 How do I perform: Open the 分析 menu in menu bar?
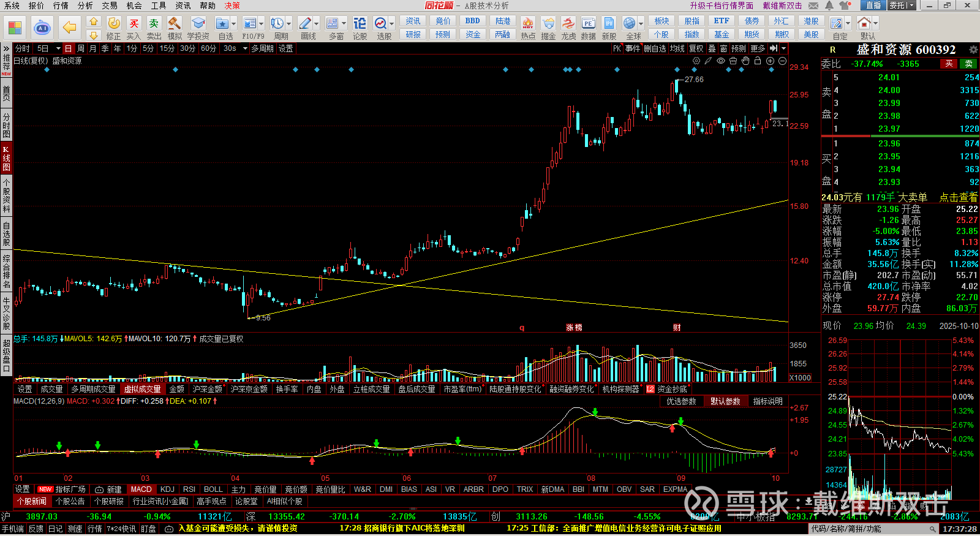(85, 6)
